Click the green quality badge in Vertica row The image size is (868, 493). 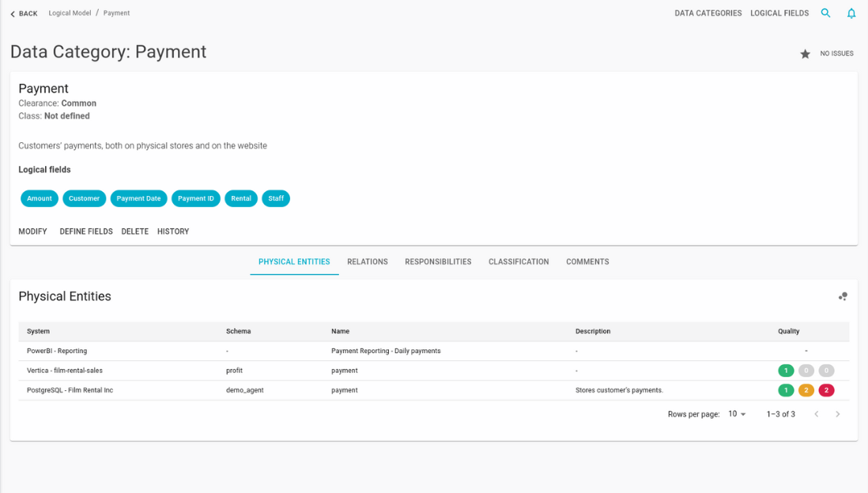(786, 371)
